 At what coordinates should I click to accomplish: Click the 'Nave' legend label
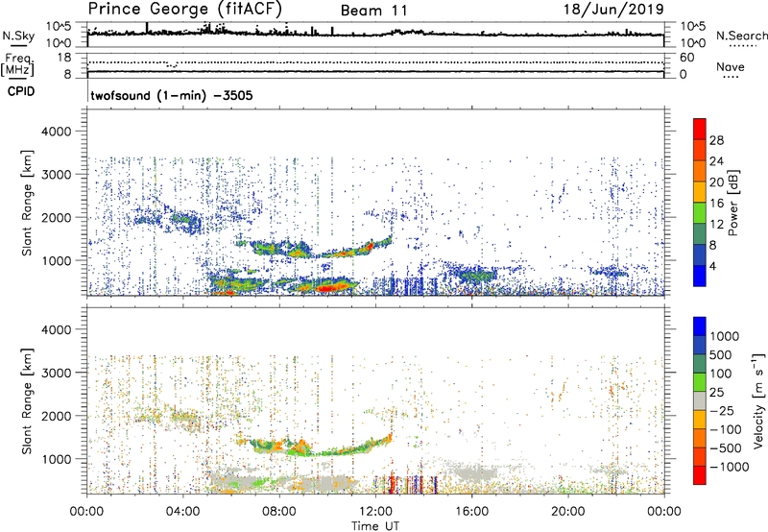pyautogui.click(x=731, y=66)
